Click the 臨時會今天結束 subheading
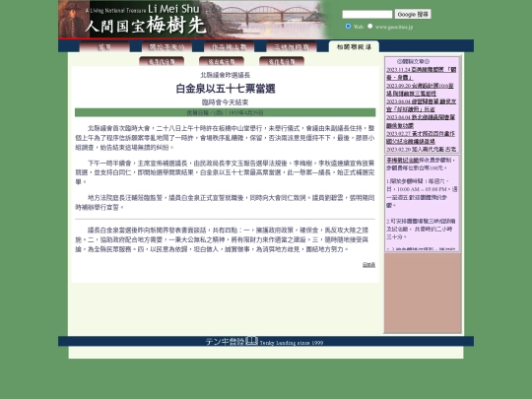 (x=226, y=102)
